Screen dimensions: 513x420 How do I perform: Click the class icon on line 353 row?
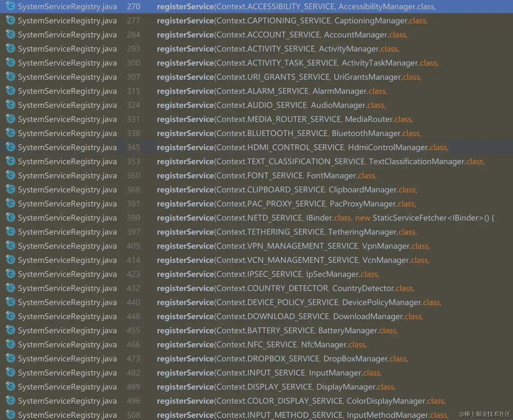pos(11,161)
